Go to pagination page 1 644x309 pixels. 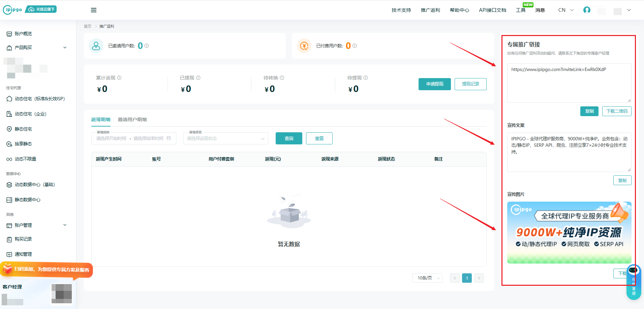pos(467,278)
